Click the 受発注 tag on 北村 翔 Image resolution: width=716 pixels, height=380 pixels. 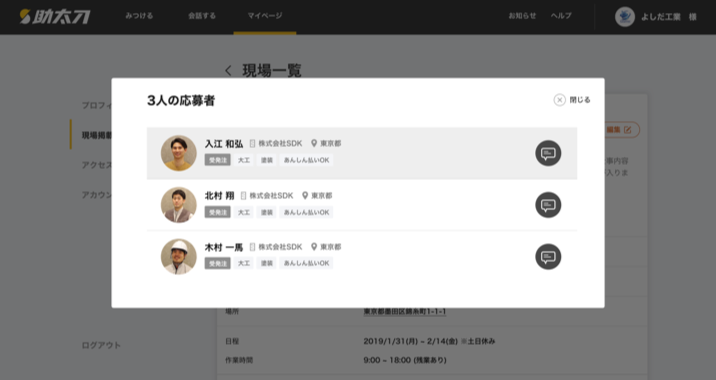coord(217,212)
